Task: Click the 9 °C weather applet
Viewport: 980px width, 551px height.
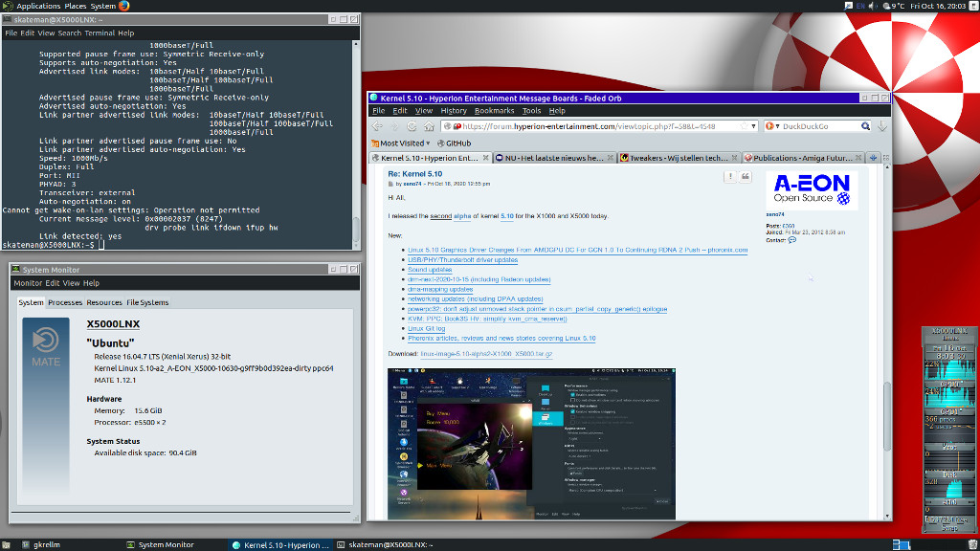Action: click(x=894, y=6)
